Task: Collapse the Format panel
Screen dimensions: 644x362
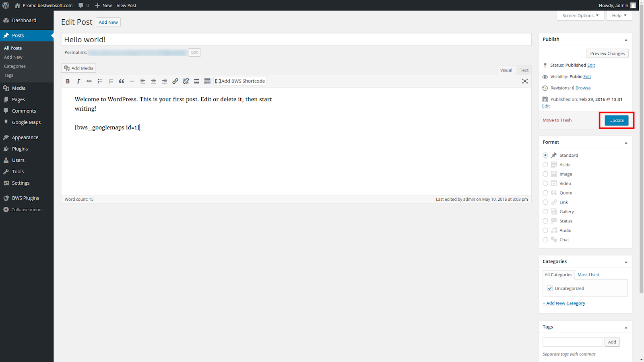Action: coord(626,142)
